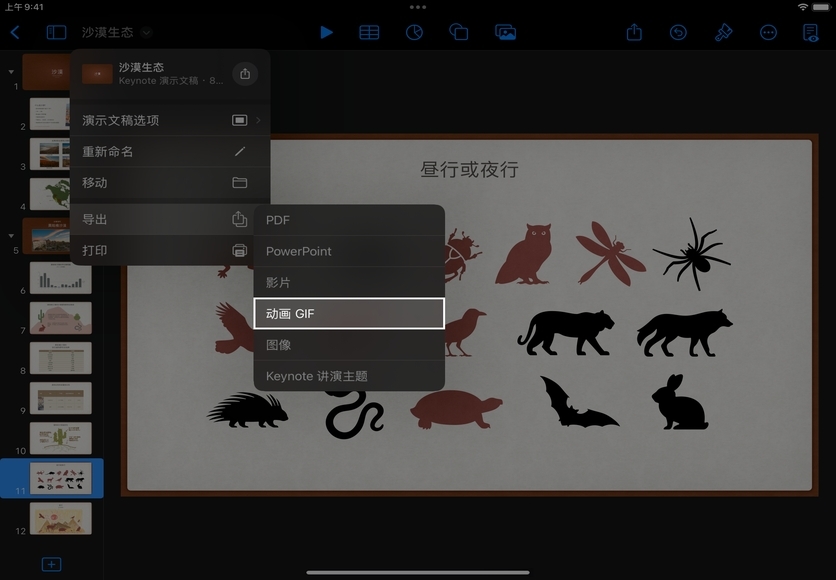Insert a chart from the toolbar
The image size is (836, 580).
pyautogui.click(x=414, y=32)
